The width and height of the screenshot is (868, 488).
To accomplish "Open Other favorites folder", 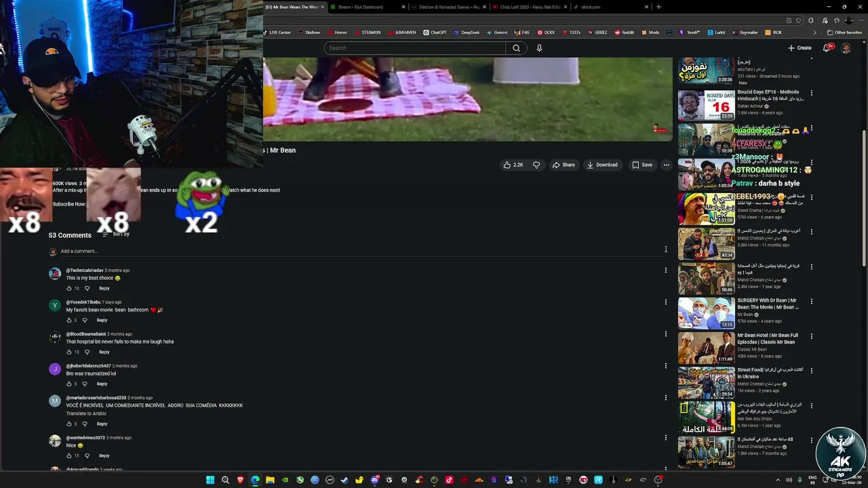I will (845, 33).
